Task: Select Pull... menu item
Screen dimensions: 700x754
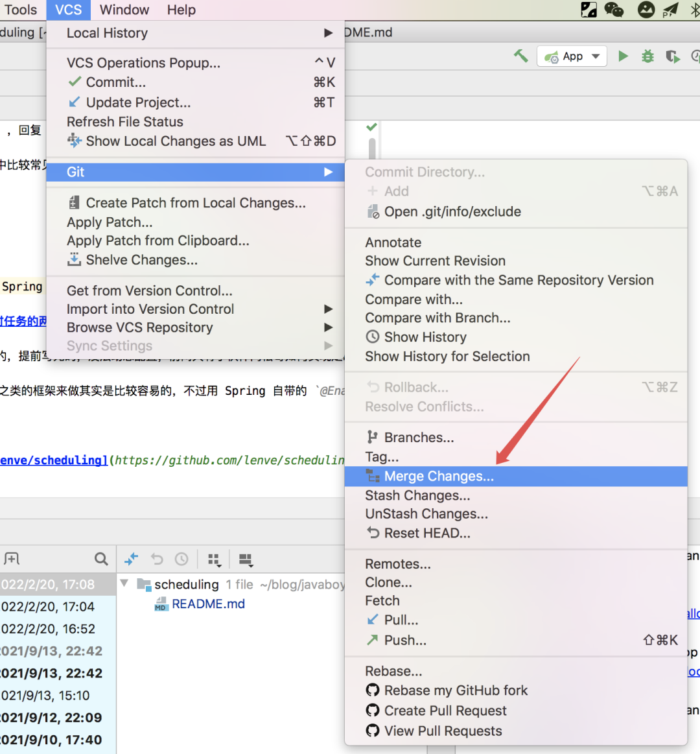Action: click(x=516, y=620)
